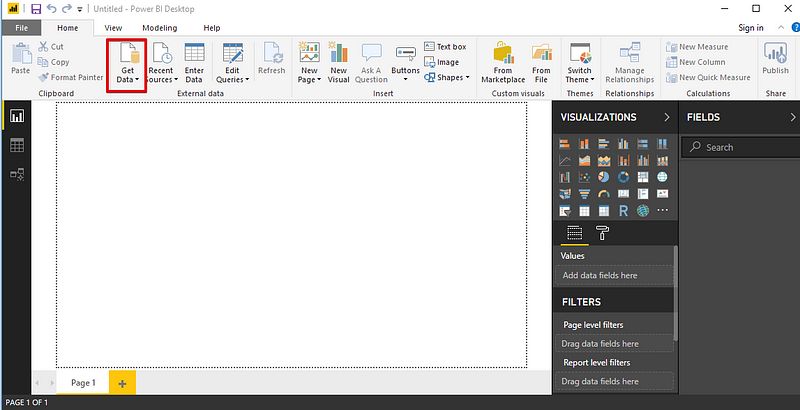The width and height of the screenshot is (800, 410).
Task: Click New Quick Measure
Action: [708, 78]
